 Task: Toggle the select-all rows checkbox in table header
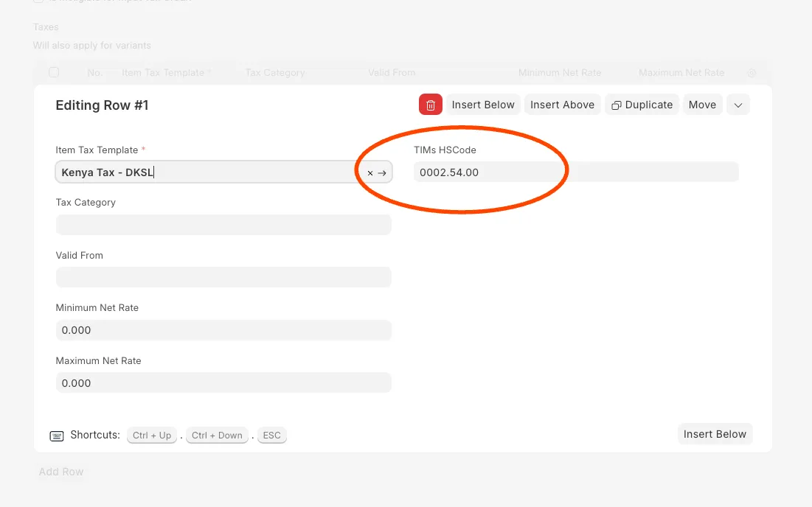(x=54, y=72)
